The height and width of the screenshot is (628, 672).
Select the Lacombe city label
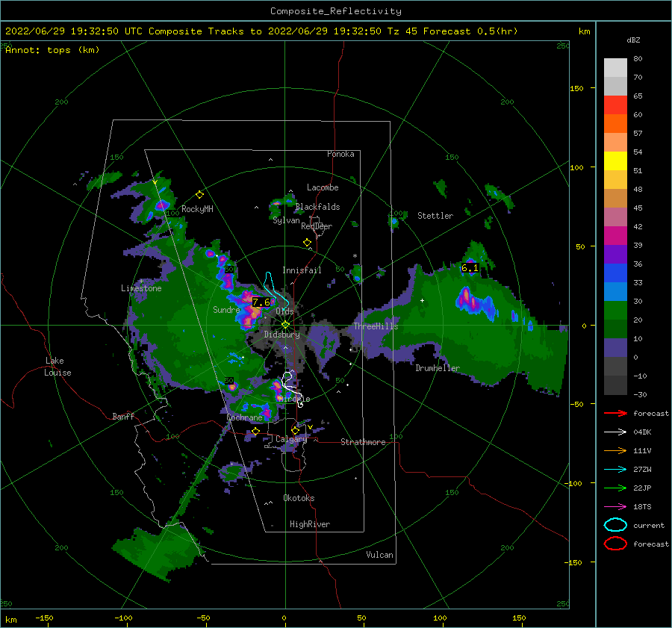point(323,187)
